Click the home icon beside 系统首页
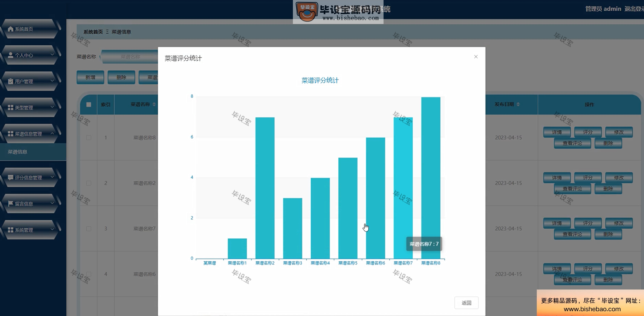This screenshot has height=316, width=644. [11, 29]
